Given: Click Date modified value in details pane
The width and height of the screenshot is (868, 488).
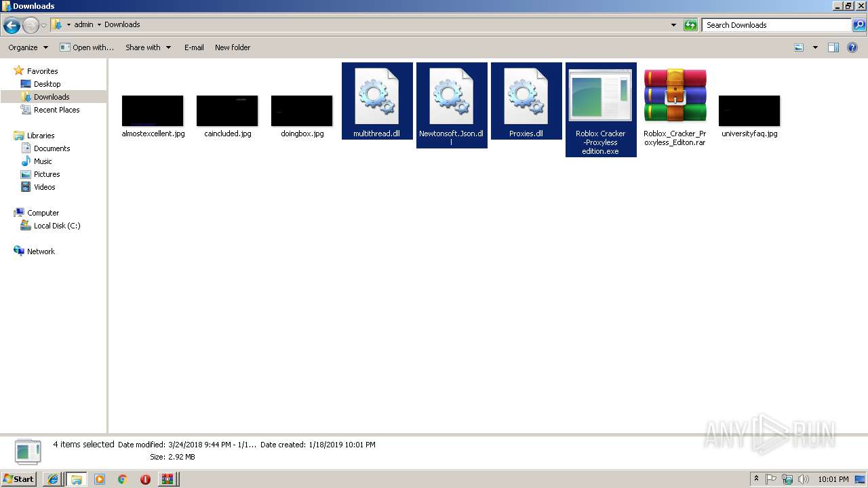Looking at the screenshot, I should coord(212,445).
